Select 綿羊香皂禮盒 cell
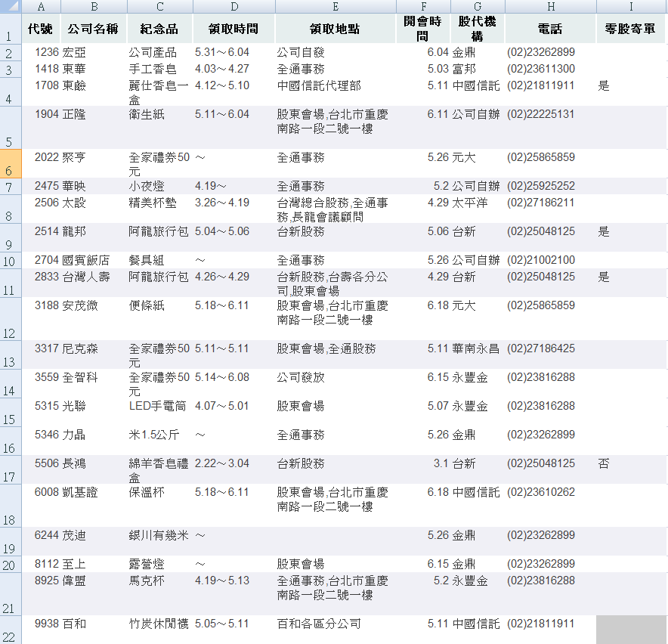Screen dimensions: 668x644 point(159,469)
